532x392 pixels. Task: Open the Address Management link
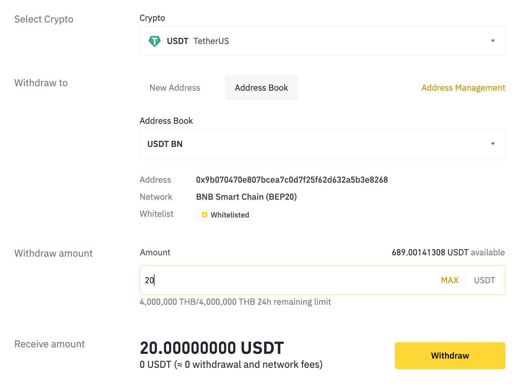tap(463, 88)
